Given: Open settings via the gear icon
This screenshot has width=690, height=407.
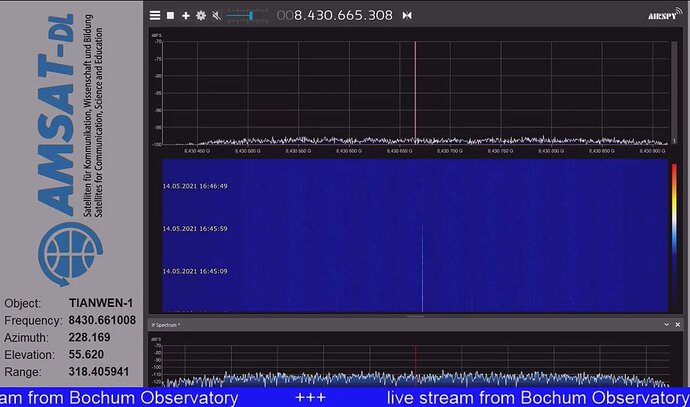Looking at the screenshot, I should pos(201,15).
